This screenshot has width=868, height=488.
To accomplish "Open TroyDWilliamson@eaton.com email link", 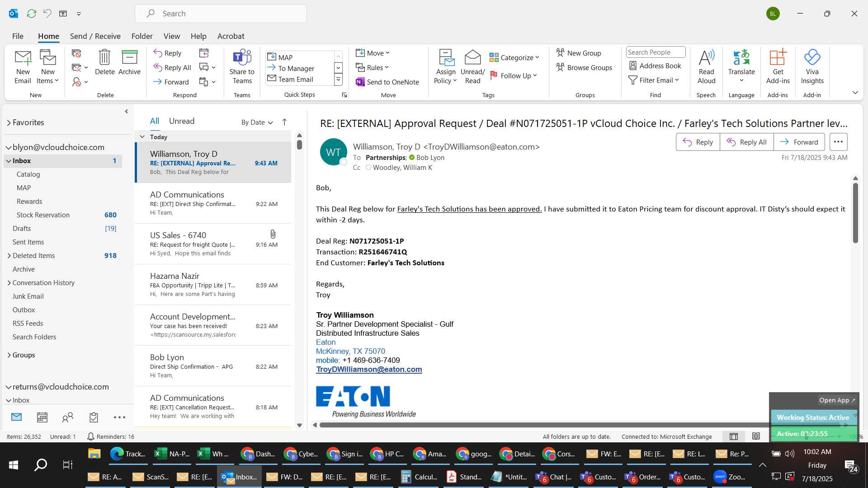I will pos(369,369).
